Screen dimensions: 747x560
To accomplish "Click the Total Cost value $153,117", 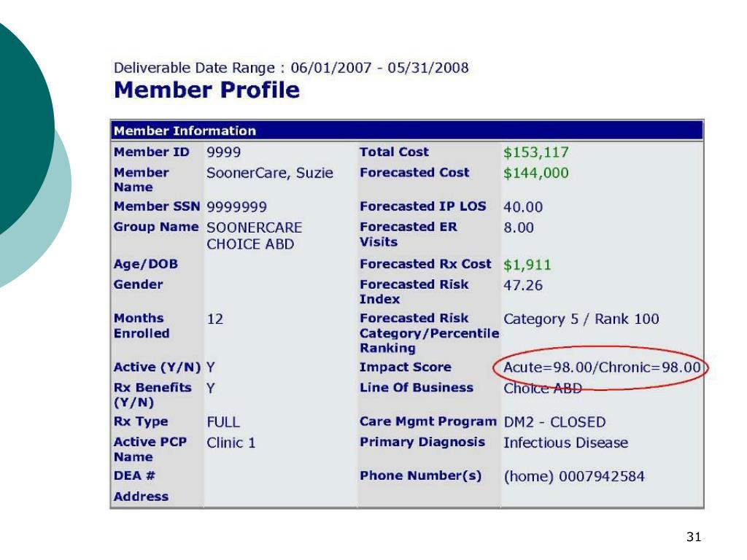I will [536, 152].
